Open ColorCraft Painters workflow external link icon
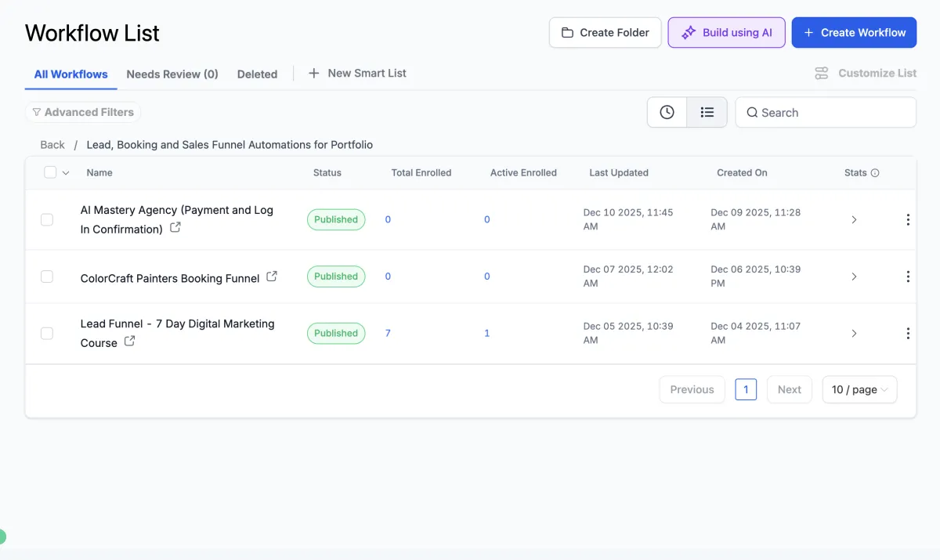The height and width of the screenshot is (560, 940). (272, 276)
